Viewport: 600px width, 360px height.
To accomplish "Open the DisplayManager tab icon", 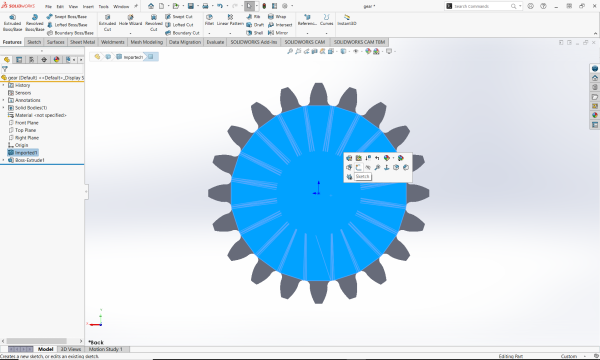I will point(57,59).
